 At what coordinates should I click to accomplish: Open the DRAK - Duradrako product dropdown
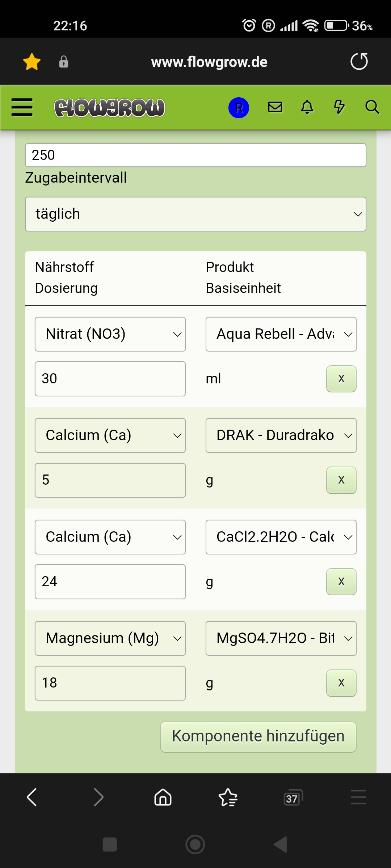tap(281, 435)
